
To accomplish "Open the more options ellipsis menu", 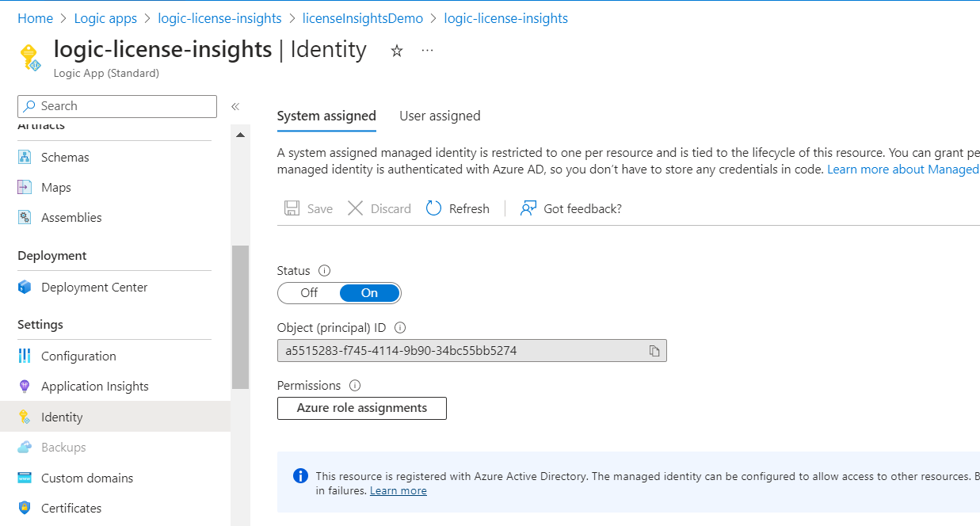I will 428,51.
